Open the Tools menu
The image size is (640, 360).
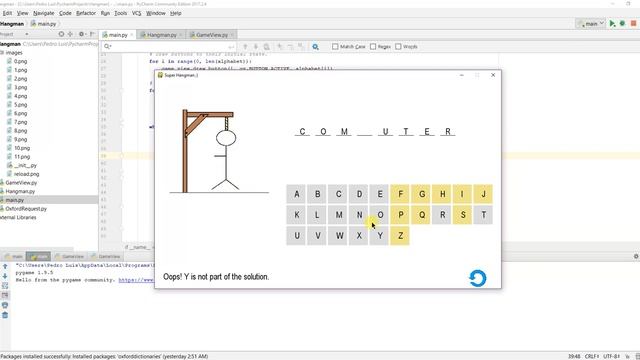click(120, 13)
